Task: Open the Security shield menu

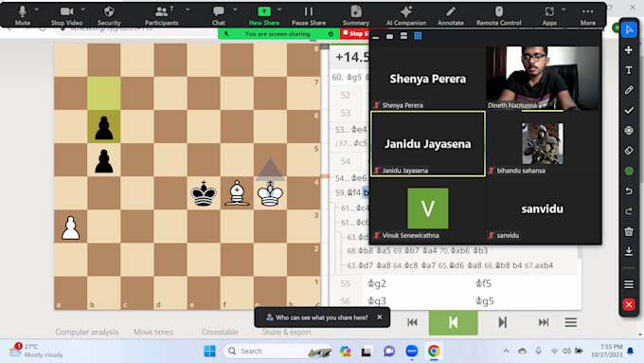Action: (x=109, y=15)
